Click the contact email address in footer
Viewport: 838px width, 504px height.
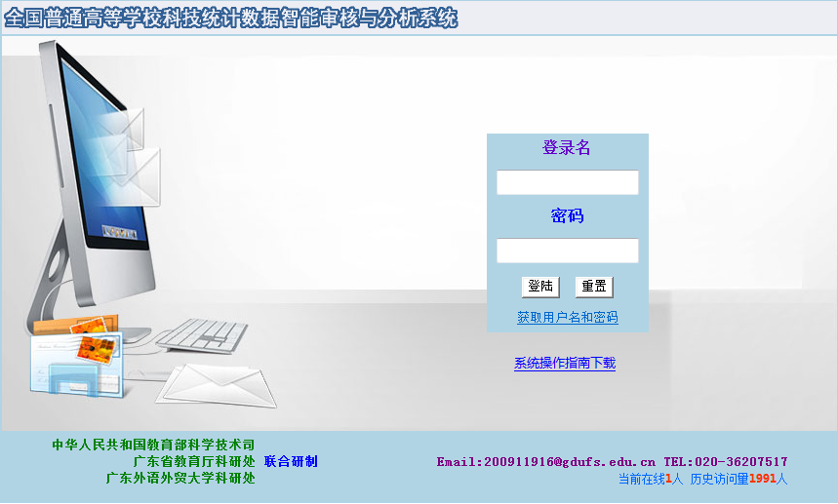tap(545, 462)
